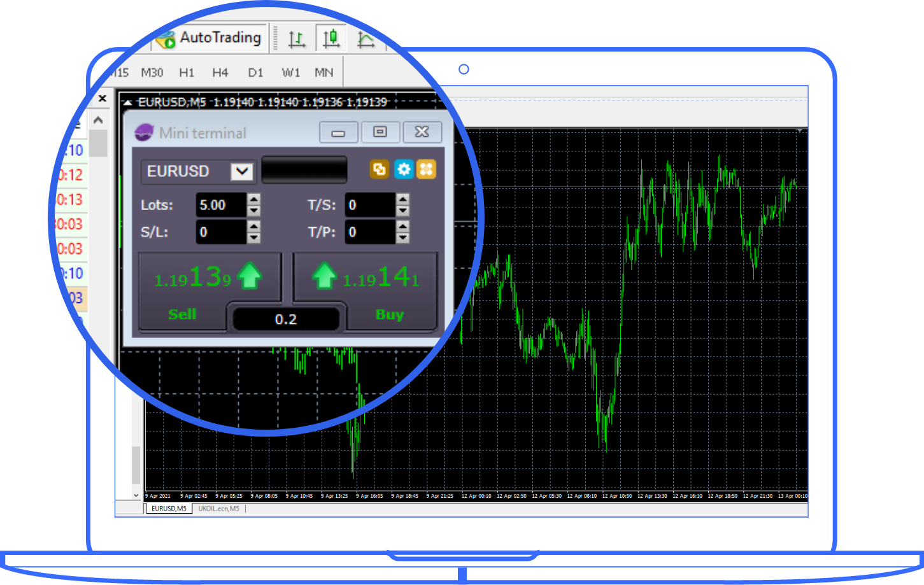Open Mini terminal settings gear icon
The image size is (924, 585).
(x=403, y=169)
